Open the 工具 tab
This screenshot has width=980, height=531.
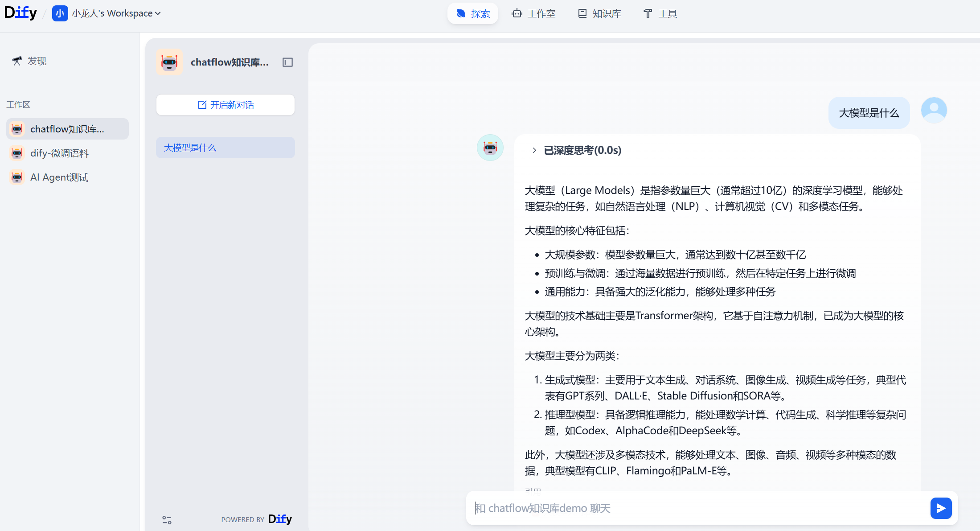[x=660, y=13]
